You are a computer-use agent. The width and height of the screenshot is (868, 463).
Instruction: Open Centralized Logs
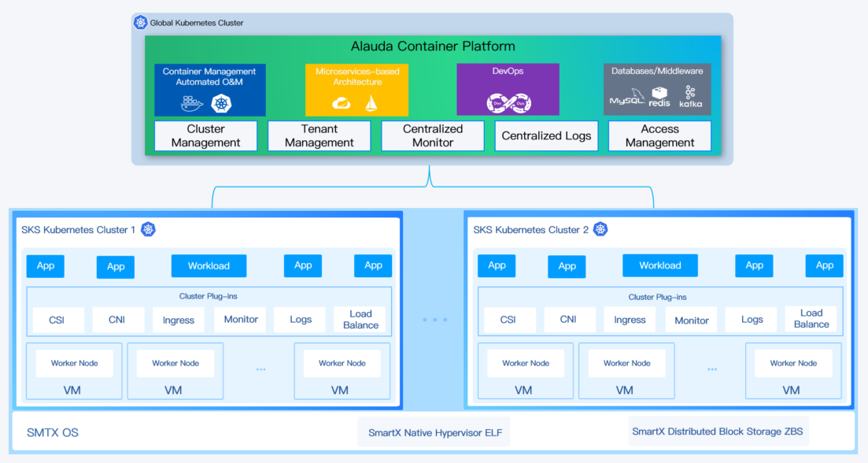[x=546, y=135]
